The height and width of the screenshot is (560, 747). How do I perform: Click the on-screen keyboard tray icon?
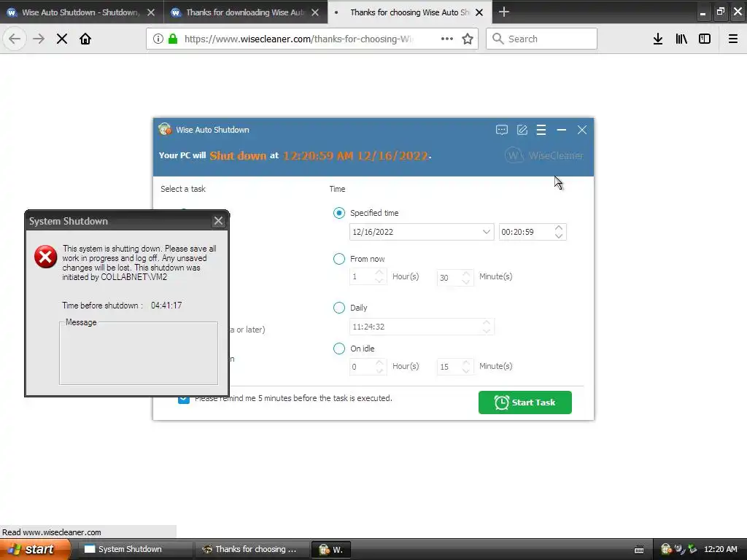(639, 550)
